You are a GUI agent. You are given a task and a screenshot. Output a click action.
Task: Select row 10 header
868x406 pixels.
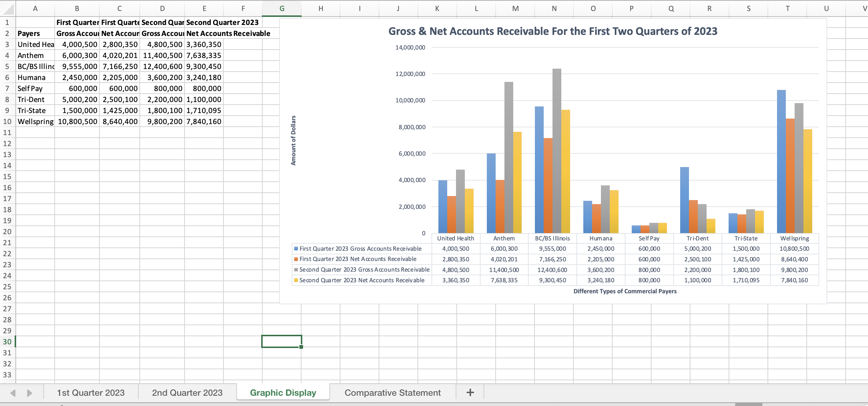pos(7,122)
